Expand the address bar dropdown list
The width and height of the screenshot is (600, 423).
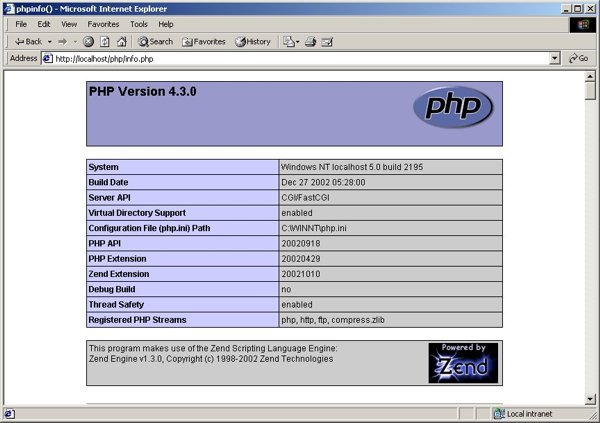pos(555,59)
